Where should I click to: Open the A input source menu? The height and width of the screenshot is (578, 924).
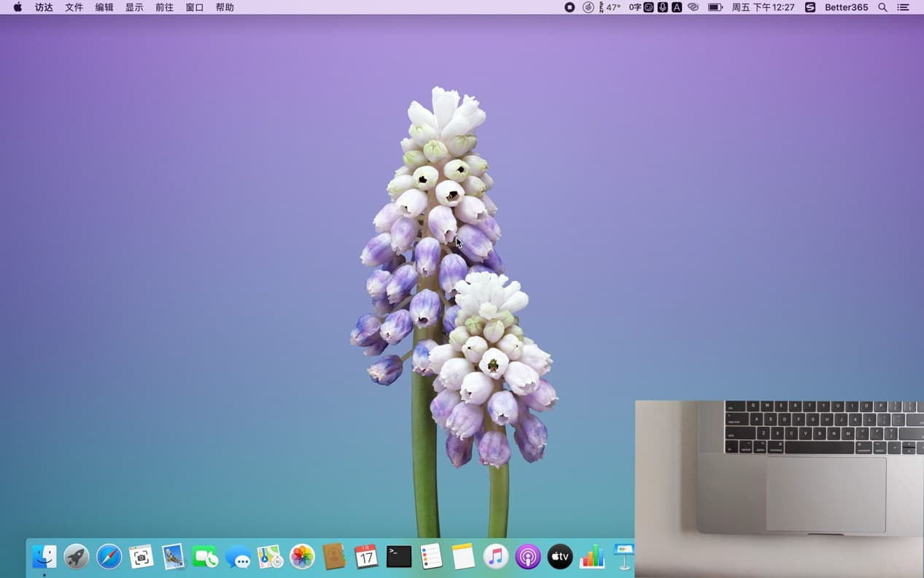pos(677,7)
